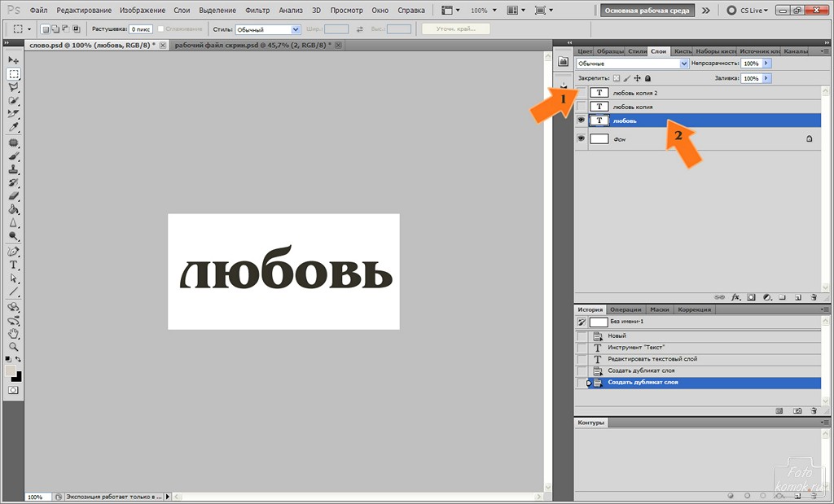Select the Zoom magnifier tool
Viewport: 834px width, 504px height.
tap(13, 347)
